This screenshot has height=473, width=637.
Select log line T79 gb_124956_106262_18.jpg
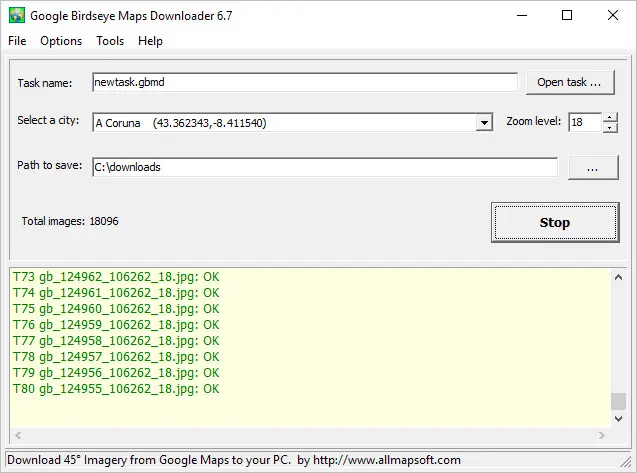coord(116,373)
